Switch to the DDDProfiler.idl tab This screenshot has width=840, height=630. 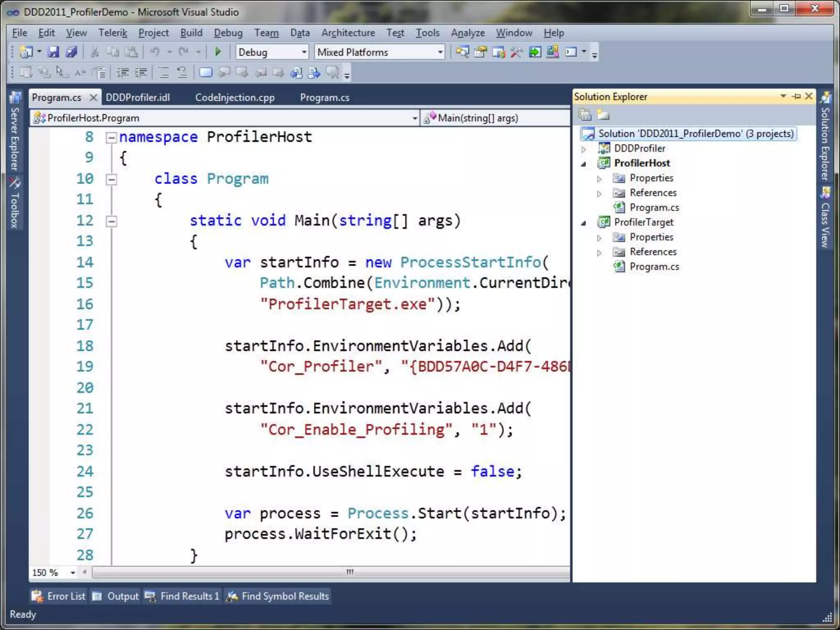click(x=138, y=98)
